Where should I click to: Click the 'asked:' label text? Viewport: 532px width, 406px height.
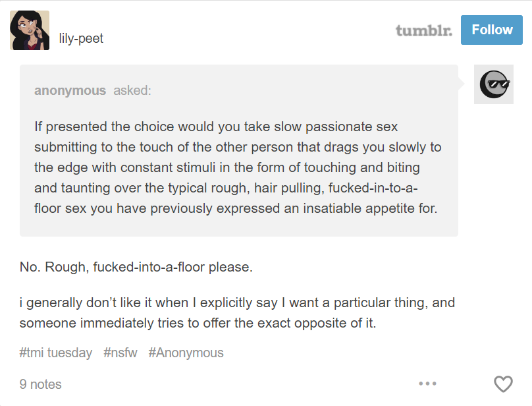[132, 90]
